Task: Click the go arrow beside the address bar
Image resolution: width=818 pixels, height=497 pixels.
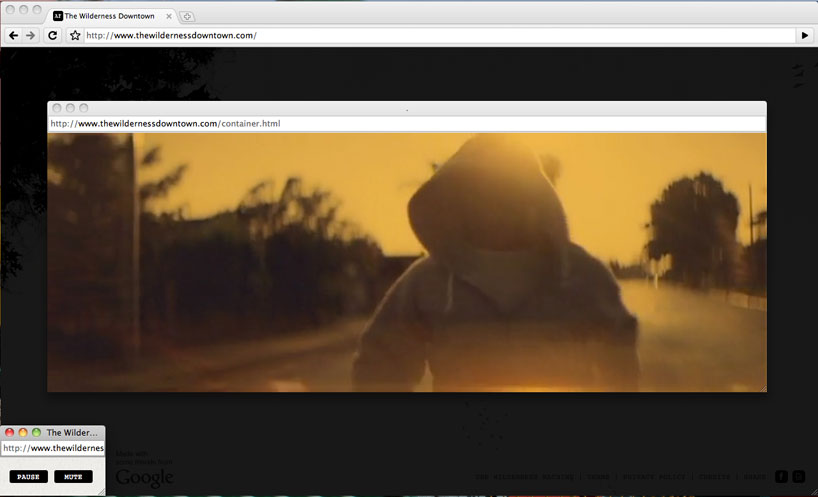Action: click(x=805, y=35)
